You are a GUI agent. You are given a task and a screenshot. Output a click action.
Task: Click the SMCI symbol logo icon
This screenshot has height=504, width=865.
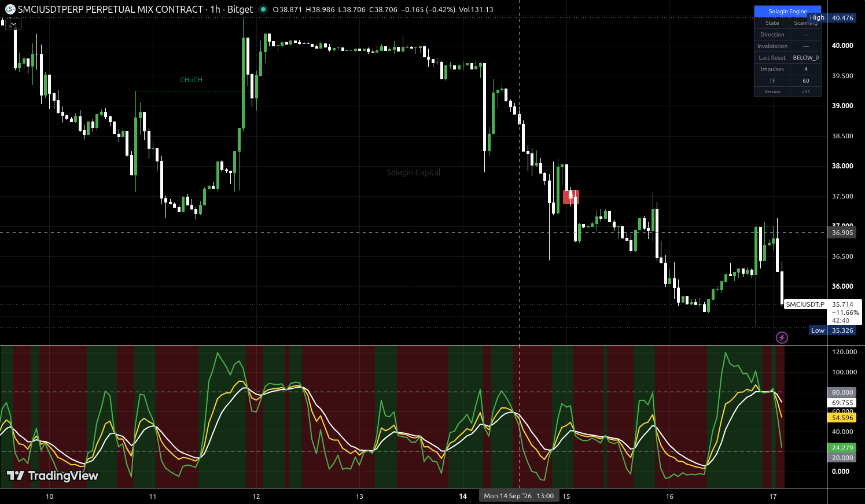coord(10,9)
